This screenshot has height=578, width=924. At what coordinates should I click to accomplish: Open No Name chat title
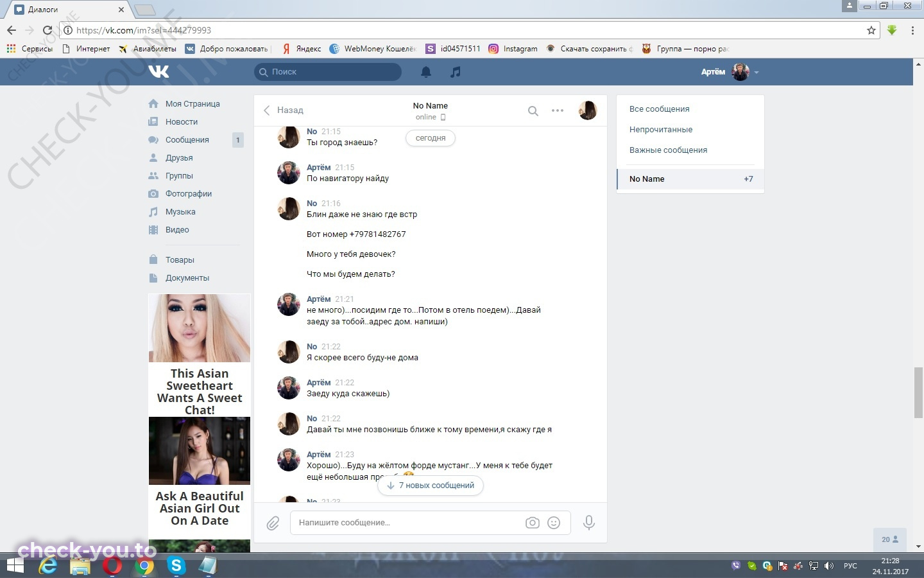click(x=431, y=106)
